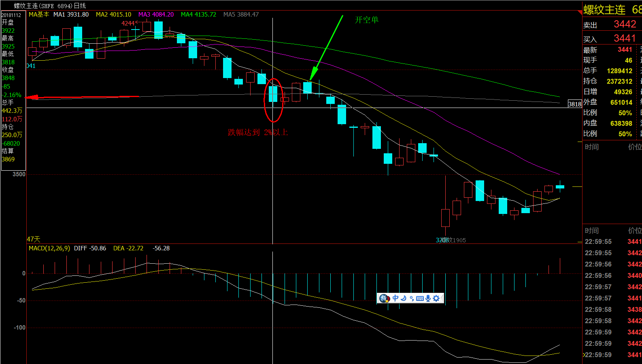Click the chart title 螺纹主连(SHFE 6894)日线
Viewport: 642px width, 364px height.
(x=50, y=6)
